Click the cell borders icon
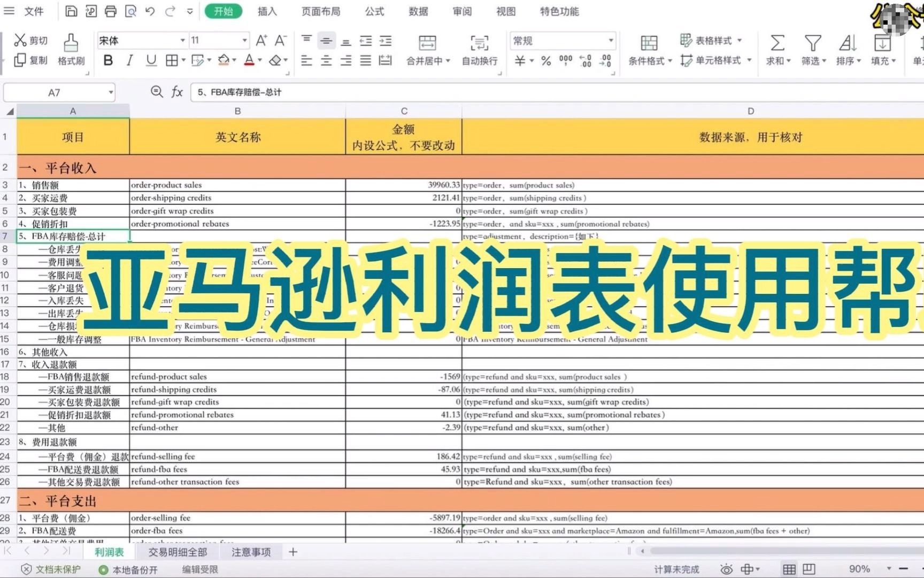This screenshot has width=924, height=578. [x=172, y=60]
